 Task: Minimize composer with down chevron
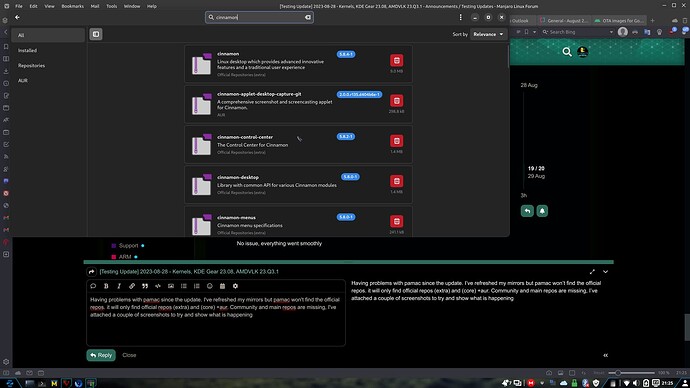tap(606, 272)
